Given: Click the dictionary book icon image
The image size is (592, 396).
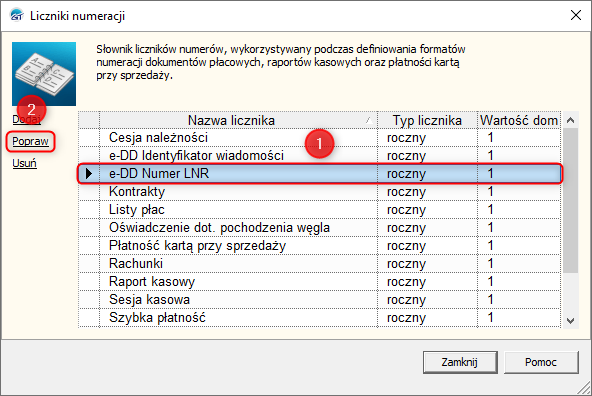Looking at the screenshot, I should 44,74.
